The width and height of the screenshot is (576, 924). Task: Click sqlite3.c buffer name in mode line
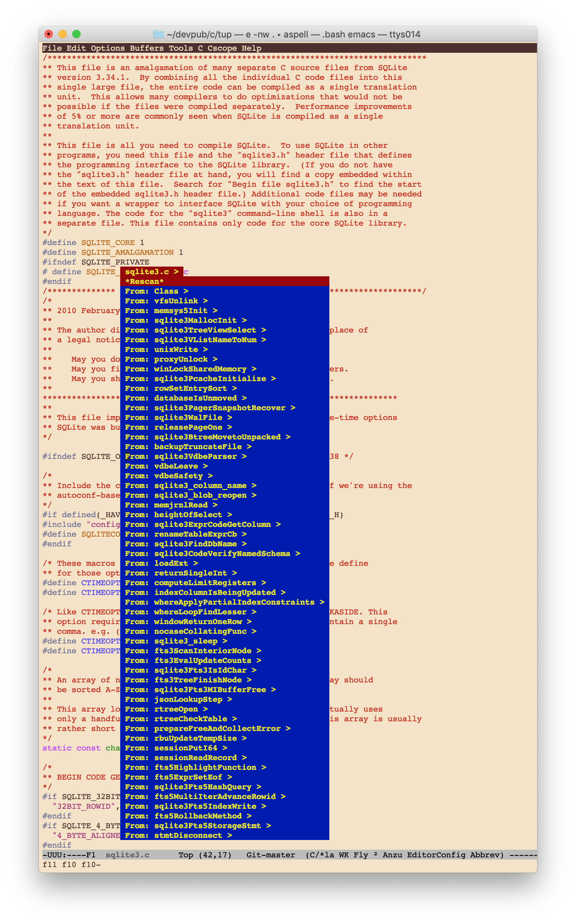(127, 855)
